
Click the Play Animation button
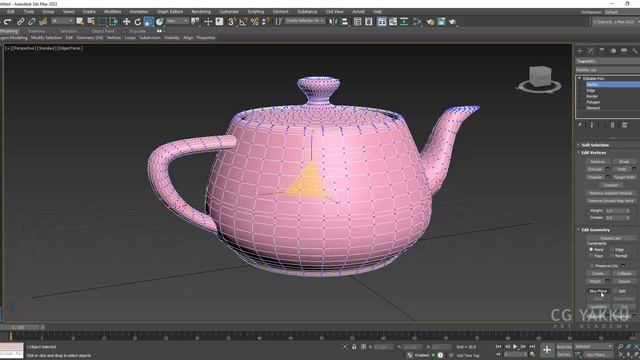[x=515, y=347]
